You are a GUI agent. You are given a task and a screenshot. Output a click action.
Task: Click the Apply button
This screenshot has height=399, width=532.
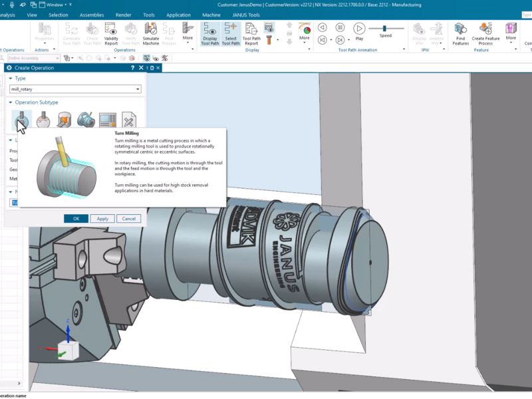click(102, 219)
